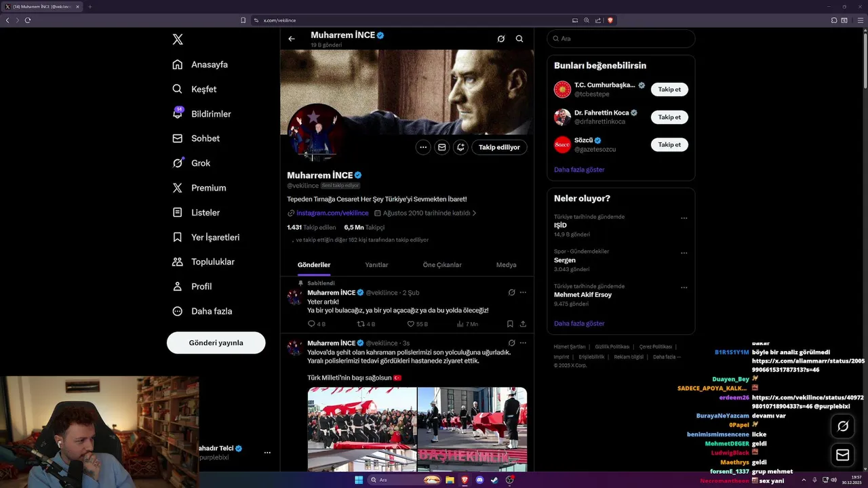Open Sohbet messages
This screenshot has height=488, width=868.
[196, 138]
